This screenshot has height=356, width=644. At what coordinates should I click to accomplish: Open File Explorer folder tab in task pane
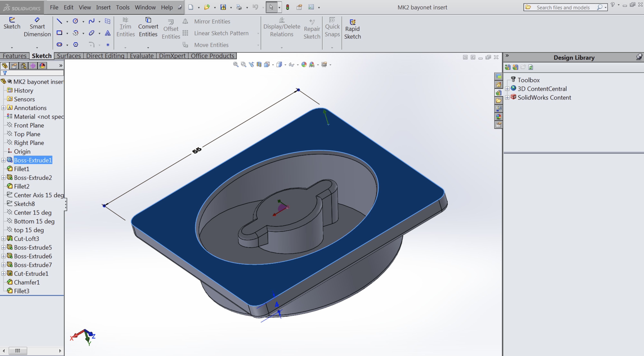pyautogui.click(x=498, y=100)
